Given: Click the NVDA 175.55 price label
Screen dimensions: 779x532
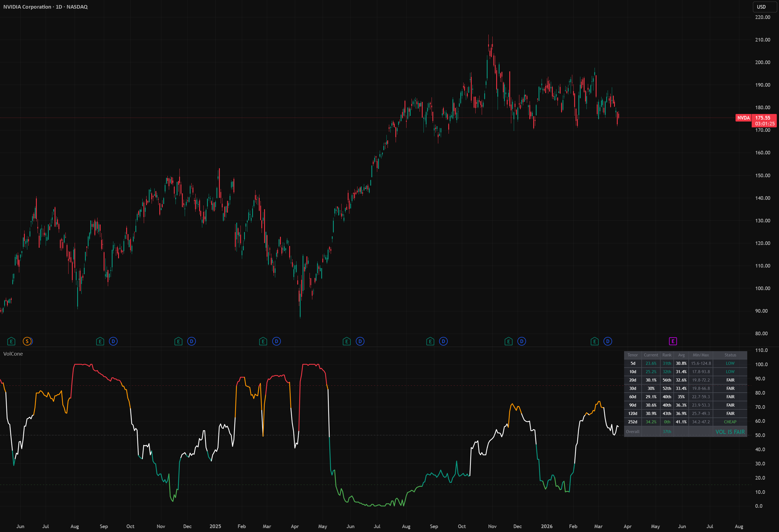Looking at the screenshot, I should tap(756, 120).
